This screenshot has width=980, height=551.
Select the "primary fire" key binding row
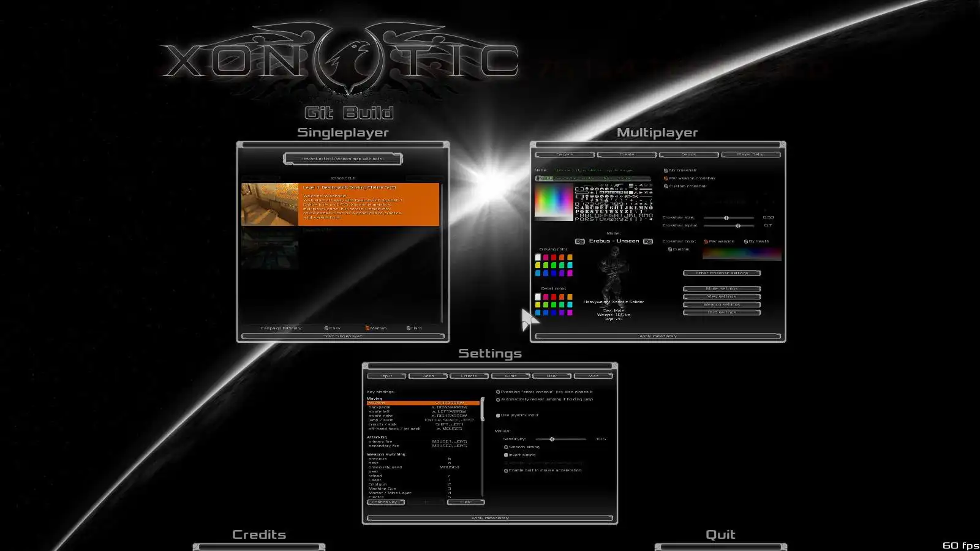point(423,441)
